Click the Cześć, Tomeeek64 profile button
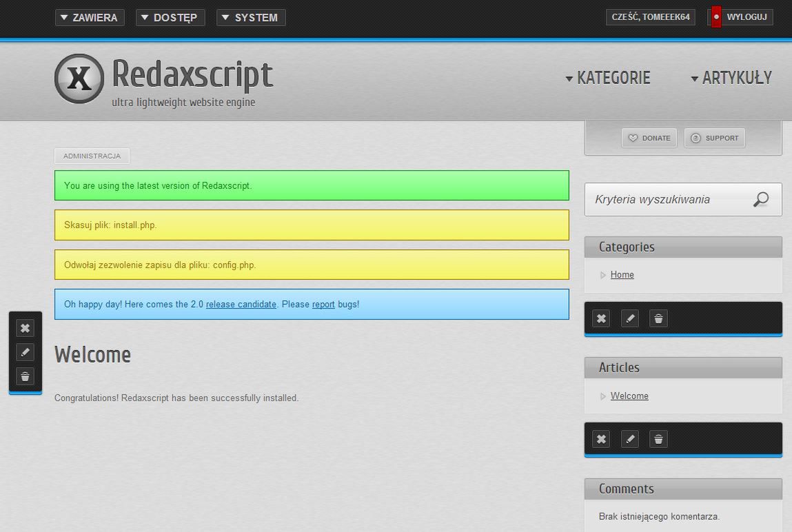The width and height of the screenshot is (792, 532). tap(651, 17)
